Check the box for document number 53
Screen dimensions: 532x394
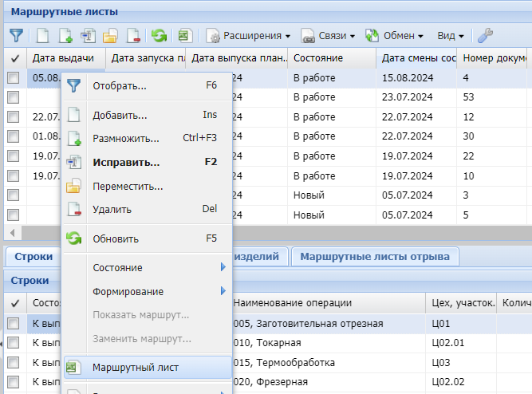coord(14,97)
